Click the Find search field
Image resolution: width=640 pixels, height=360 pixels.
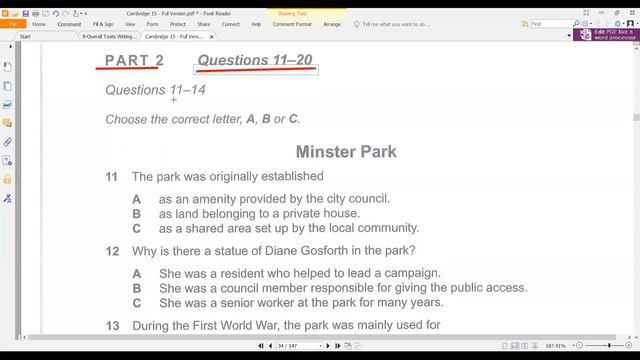click(550, 24)
